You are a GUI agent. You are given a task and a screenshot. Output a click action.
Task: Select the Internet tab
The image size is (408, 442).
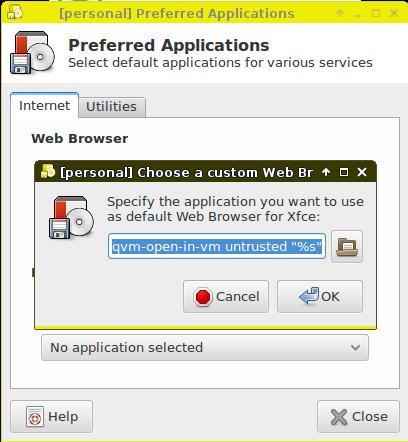coord(44,105)
